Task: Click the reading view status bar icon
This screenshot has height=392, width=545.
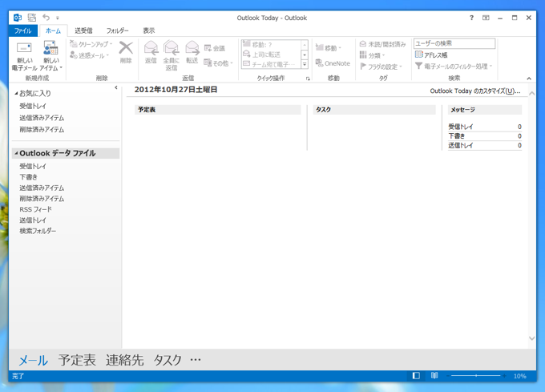Action: (x=434, y=376)
